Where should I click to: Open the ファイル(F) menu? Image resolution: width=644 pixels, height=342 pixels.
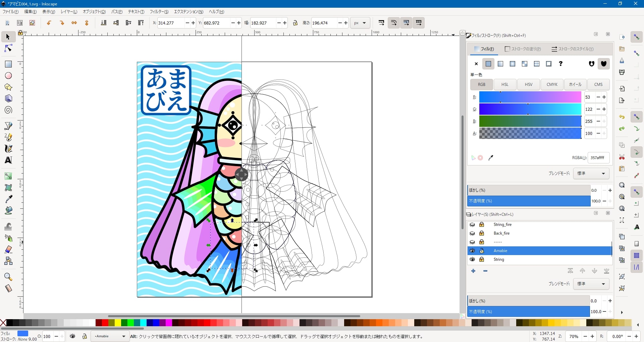[x=11, y=12]
